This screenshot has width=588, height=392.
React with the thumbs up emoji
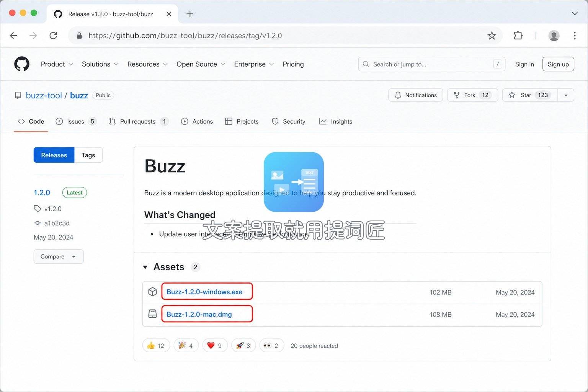156,345
